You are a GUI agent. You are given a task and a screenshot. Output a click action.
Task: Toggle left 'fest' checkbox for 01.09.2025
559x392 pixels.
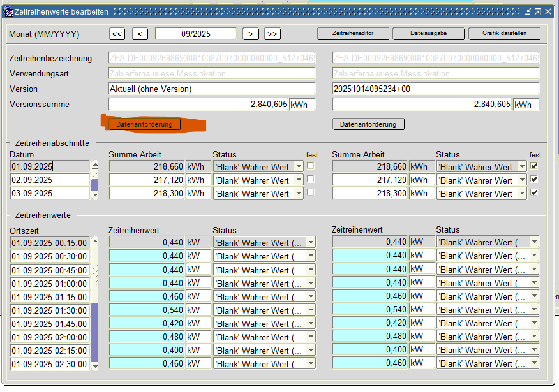pyautogui.click(x=311, y=166)
